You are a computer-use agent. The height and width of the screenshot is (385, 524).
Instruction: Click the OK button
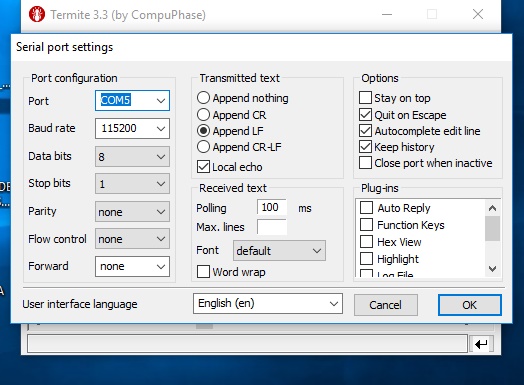[470, 305]
